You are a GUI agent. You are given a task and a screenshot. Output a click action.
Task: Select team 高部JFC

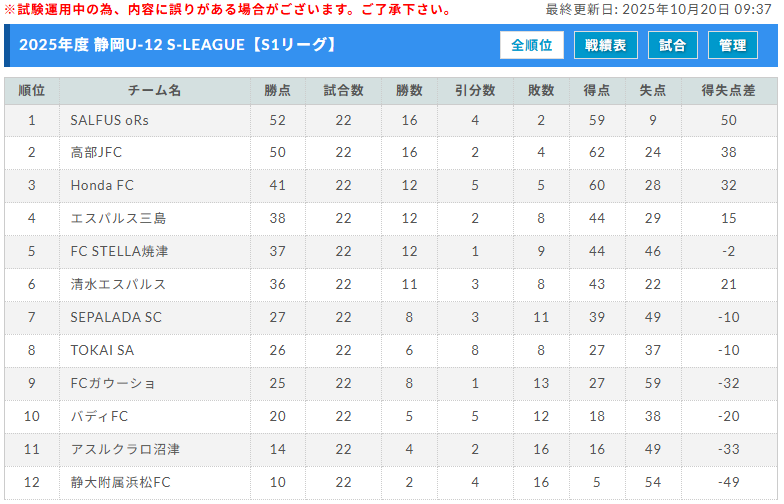[96, 153]
